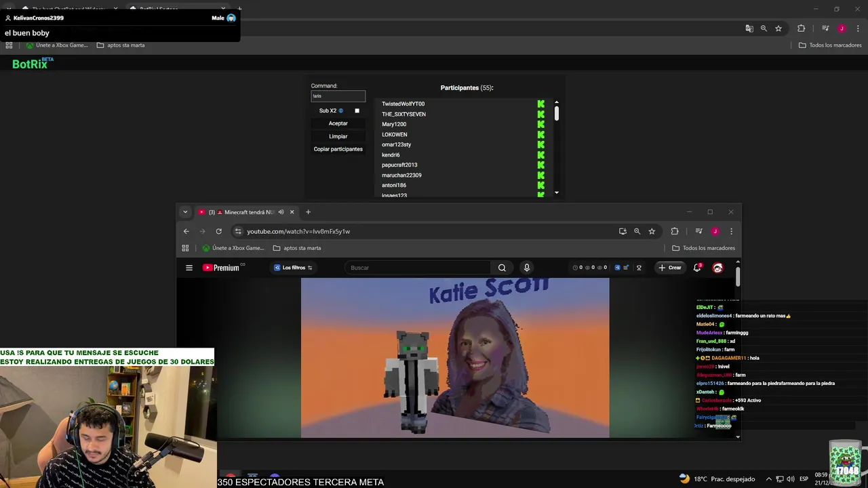This screenshot has height=488, width=868.
Task: Click the Sub X2 blue info icon
Action: point(341,110)
